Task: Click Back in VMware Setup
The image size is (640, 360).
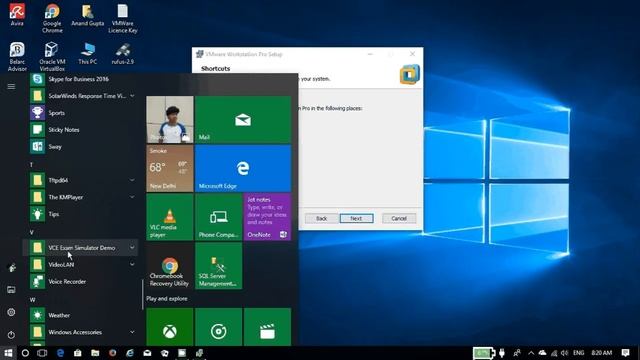Action: [x=322, y=218]
